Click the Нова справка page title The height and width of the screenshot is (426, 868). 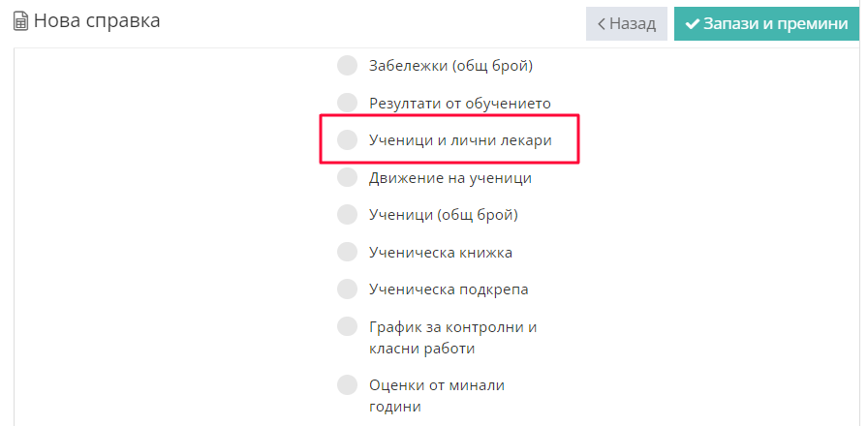coord(97,20)
